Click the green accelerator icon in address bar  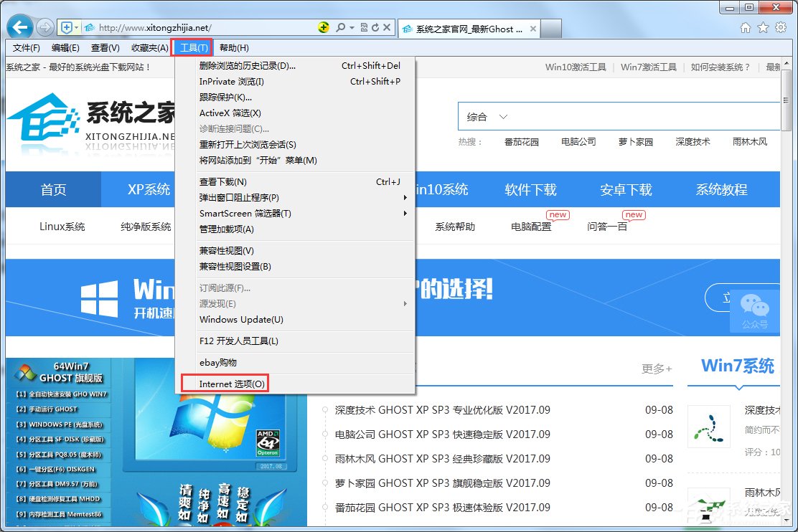click(x=324, y=27)
